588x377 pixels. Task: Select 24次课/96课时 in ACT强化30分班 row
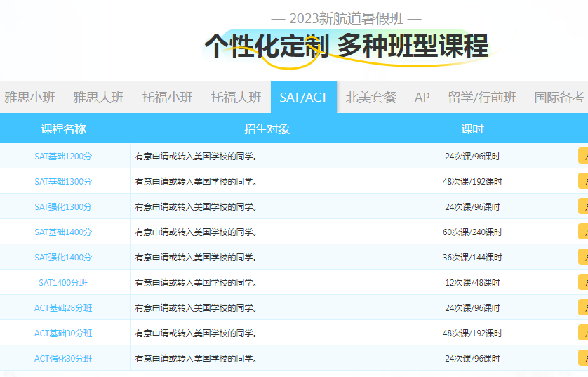click(472, 358)
